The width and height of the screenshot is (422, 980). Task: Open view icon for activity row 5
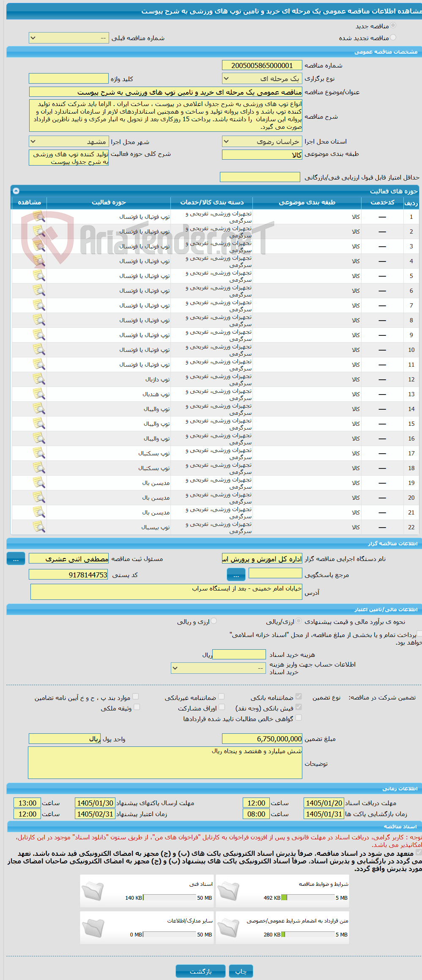[x=39, y=276]
